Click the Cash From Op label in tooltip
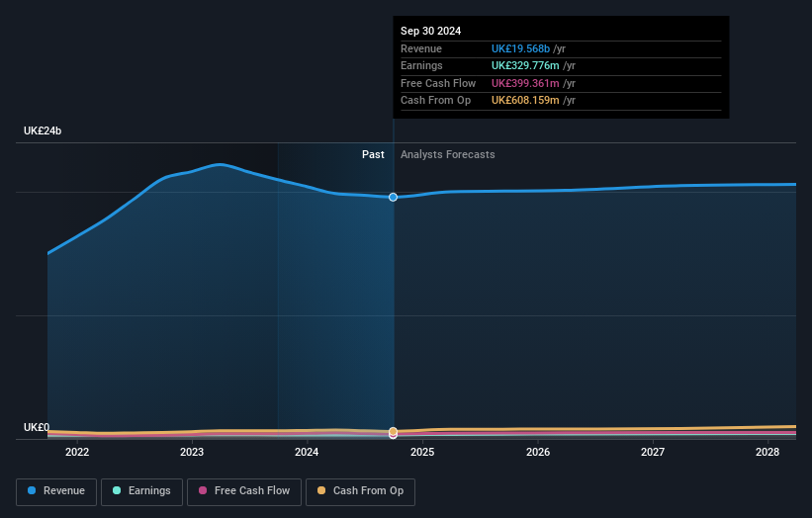812x518 pixels. (435, 101)
